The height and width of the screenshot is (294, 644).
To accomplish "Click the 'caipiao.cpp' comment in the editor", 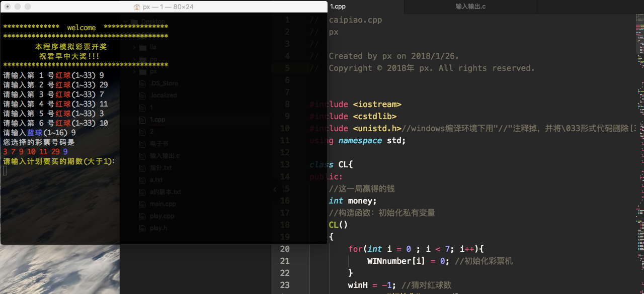I will pyautogui.click(x=355, y=20).
